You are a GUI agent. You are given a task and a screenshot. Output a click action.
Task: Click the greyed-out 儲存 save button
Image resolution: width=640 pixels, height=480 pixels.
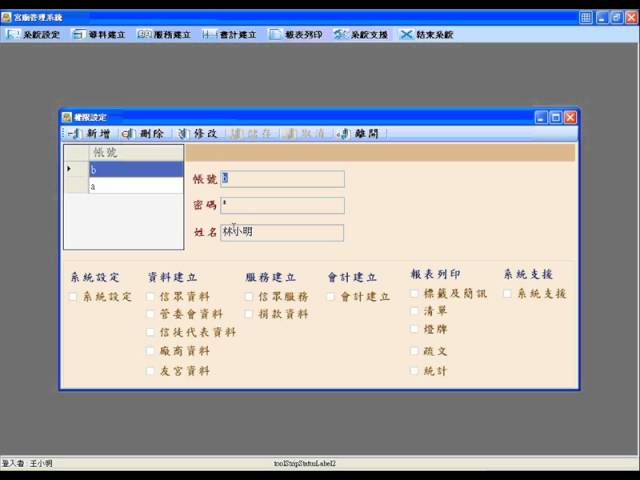coord(252,133)
